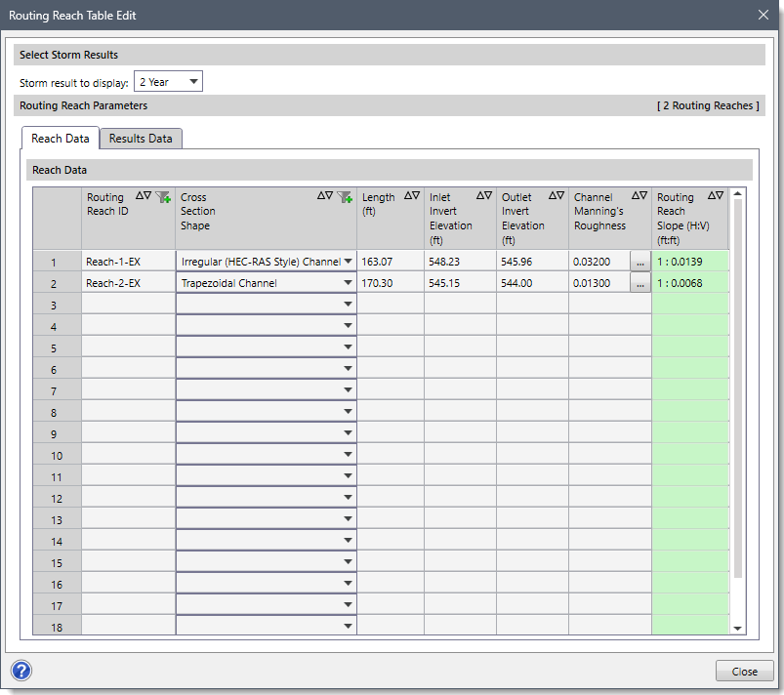The height and width of the screenshot is (695, 784).
Task: Click inlet invert elevation 548.23
Action: pyautogui.click(x=460, y=262)
